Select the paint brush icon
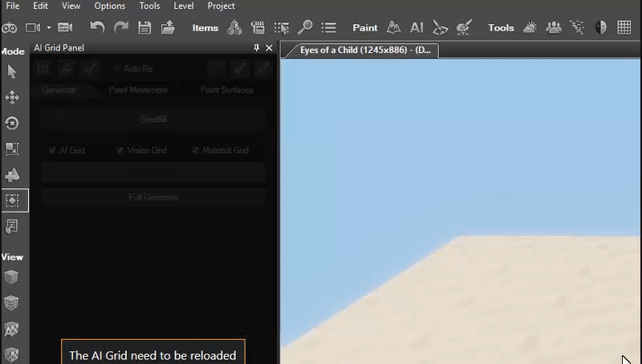 [440, 28]
